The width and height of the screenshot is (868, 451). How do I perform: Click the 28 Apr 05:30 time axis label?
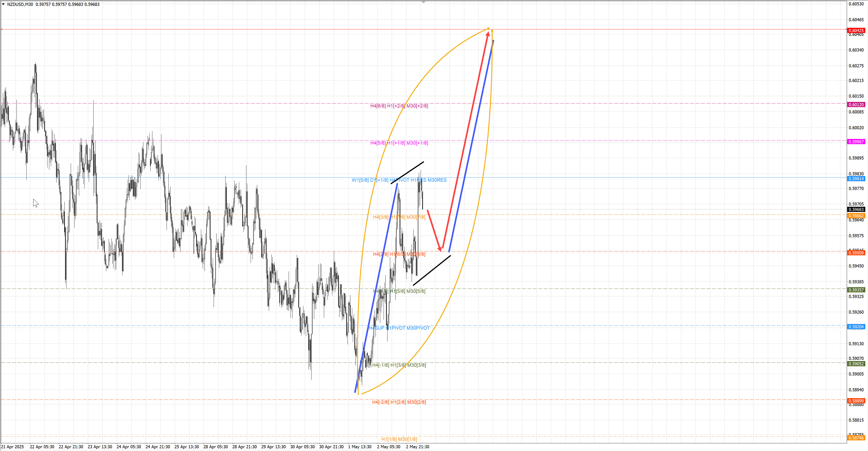215,447
